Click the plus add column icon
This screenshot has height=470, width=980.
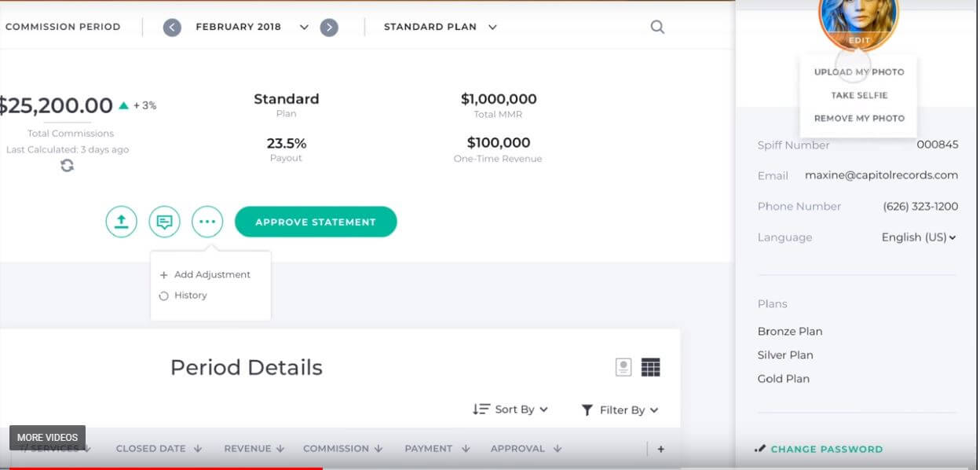click(660, 449)
